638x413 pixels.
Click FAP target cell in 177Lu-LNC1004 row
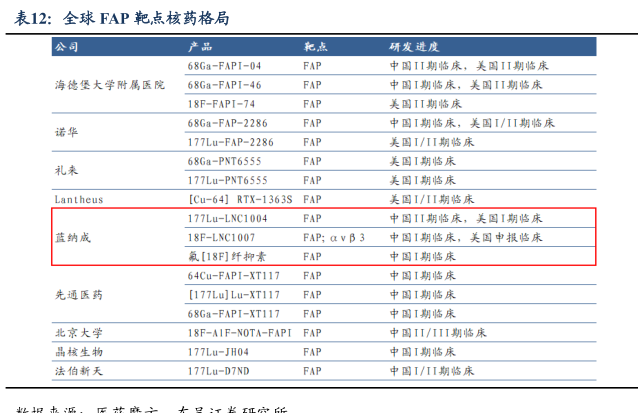coord(312,219)
